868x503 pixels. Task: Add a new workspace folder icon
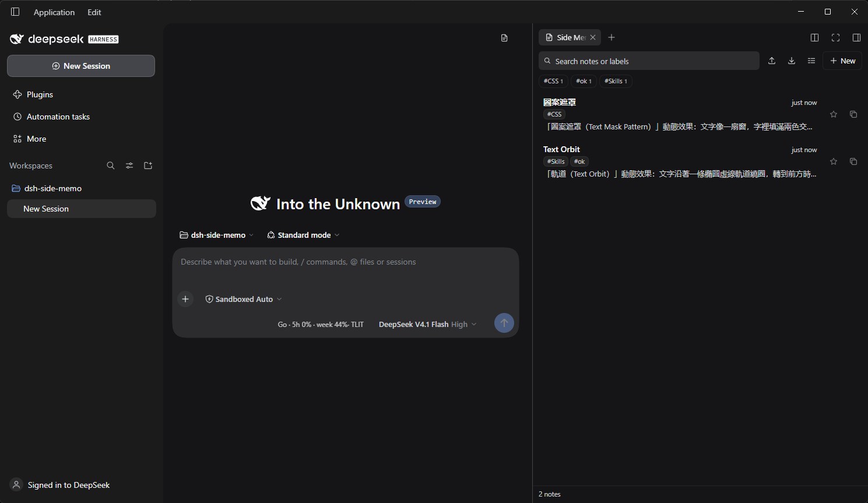[x=148, y=166]
